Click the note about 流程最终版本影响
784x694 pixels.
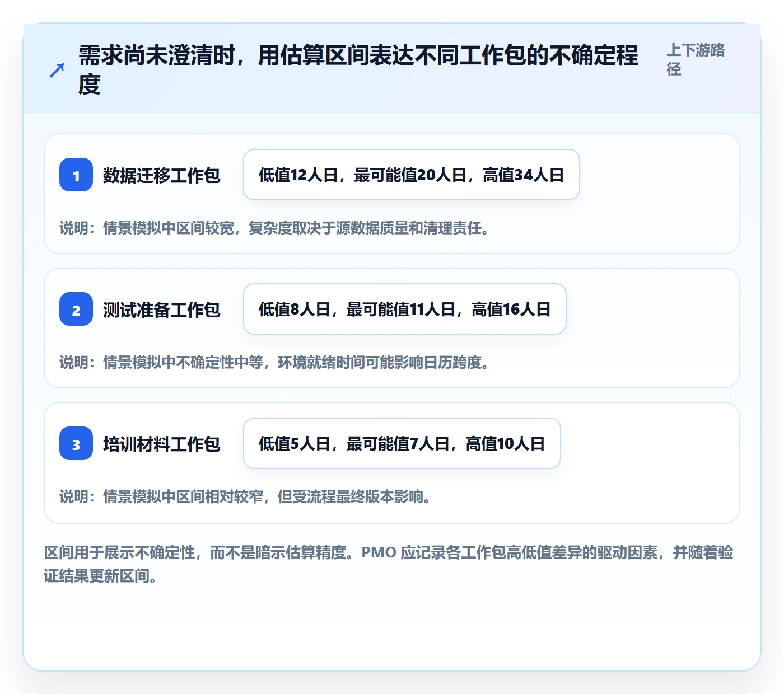(x=245, y=496)
